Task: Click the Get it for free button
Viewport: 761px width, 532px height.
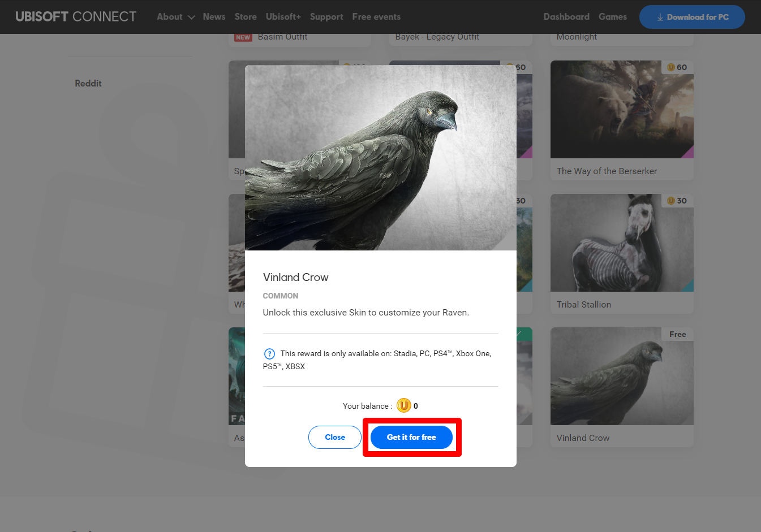Action: (x=411, y=437)
